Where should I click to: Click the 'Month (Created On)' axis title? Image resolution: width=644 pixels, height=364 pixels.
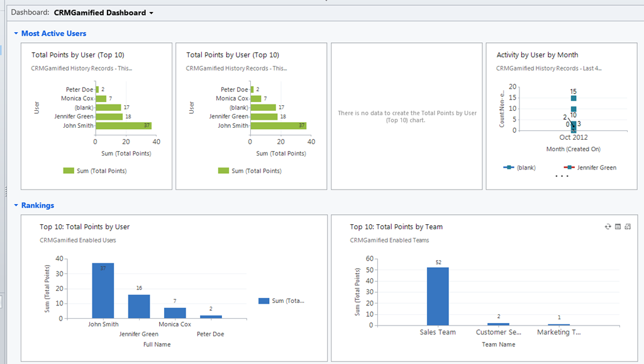coord(574,149)
